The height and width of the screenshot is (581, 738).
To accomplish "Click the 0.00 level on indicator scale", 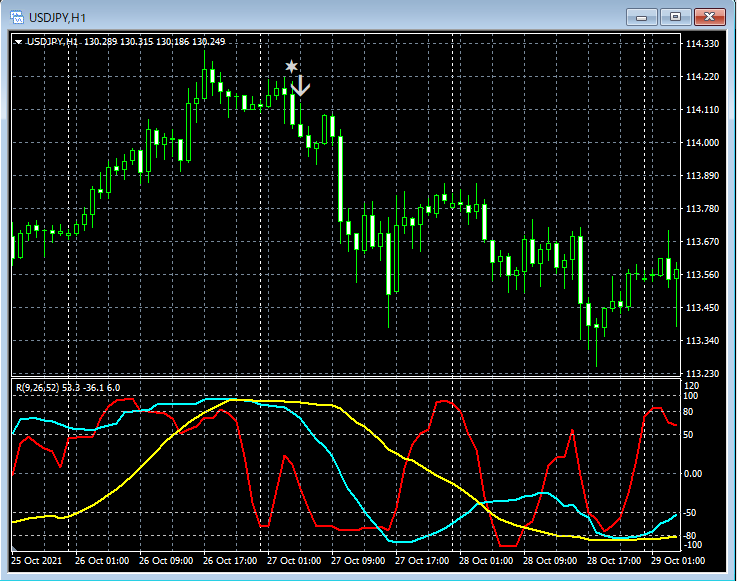I will [692, 474].
